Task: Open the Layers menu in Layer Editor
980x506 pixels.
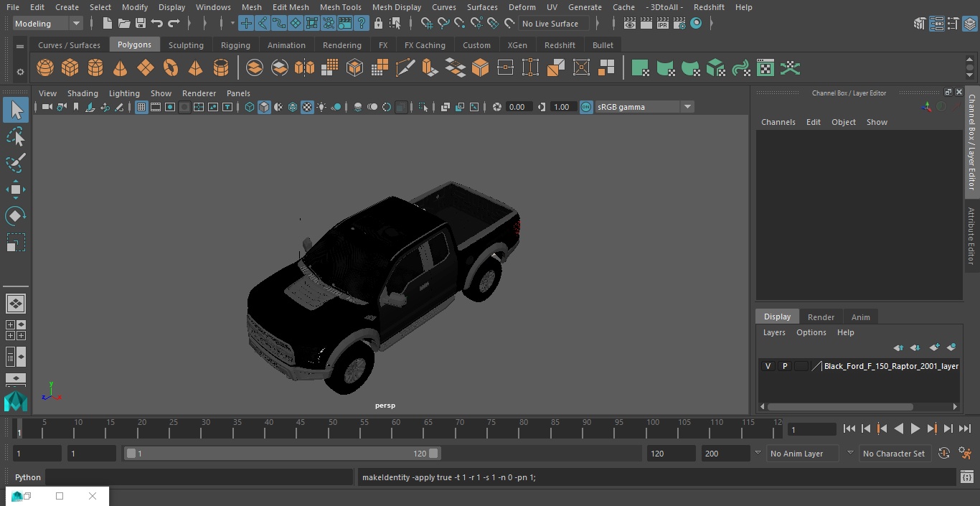Action: (x=774, y=332)
